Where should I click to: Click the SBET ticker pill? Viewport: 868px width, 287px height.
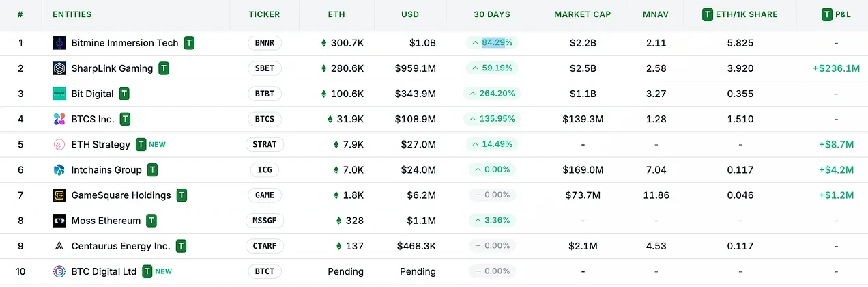click(x=264, y=68)
